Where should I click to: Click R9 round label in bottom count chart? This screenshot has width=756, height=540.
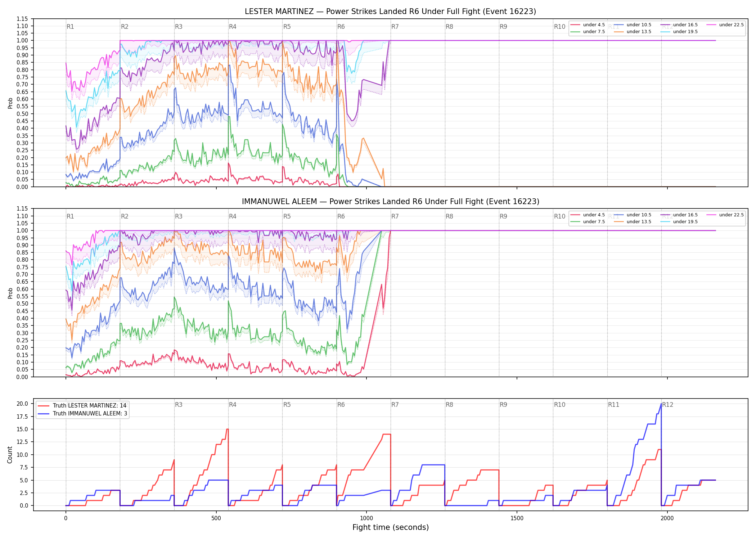pyautogui.click(x=503, y=405)
